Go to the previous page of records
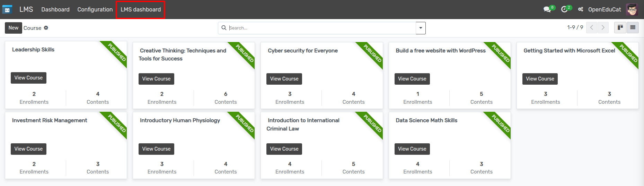Screen dimensions: 644x186 pyautogui.click(x=592, y=28)
